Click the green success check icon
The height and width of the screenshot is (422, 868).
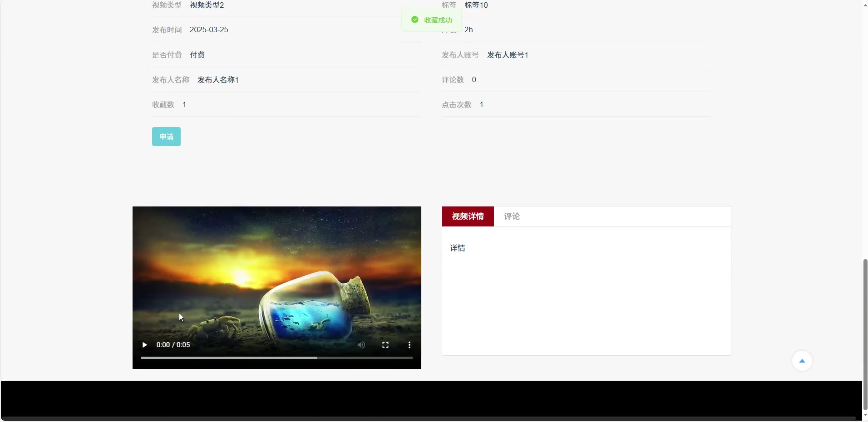click(x=414, y=20)
